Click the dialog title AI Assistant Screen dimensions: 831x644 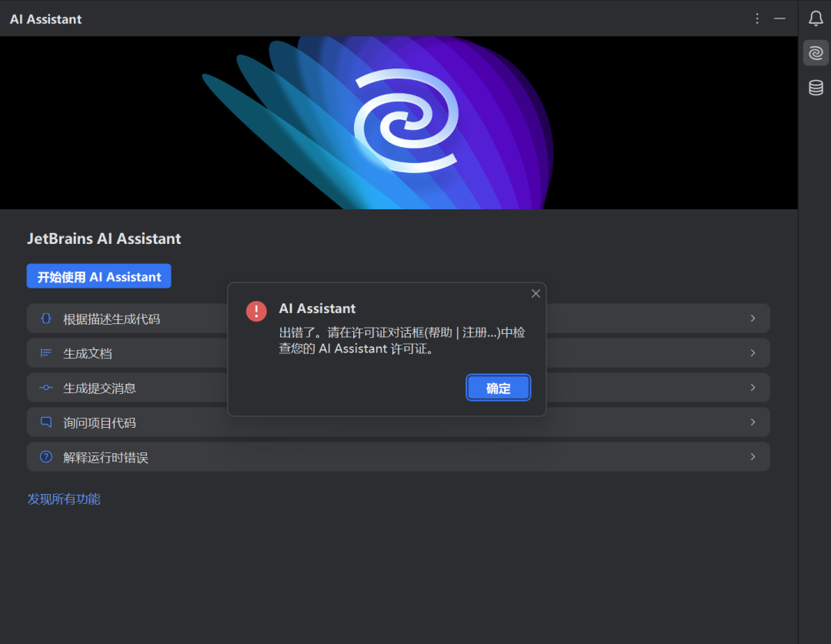pyautogui.click(x=318, y=309)
